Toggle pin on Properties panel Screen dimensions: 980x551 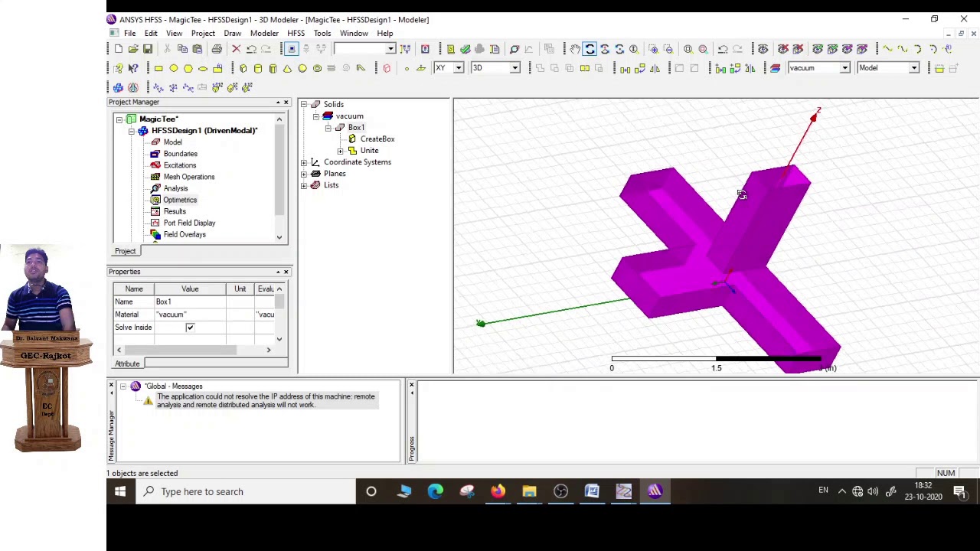coord(278,272)
